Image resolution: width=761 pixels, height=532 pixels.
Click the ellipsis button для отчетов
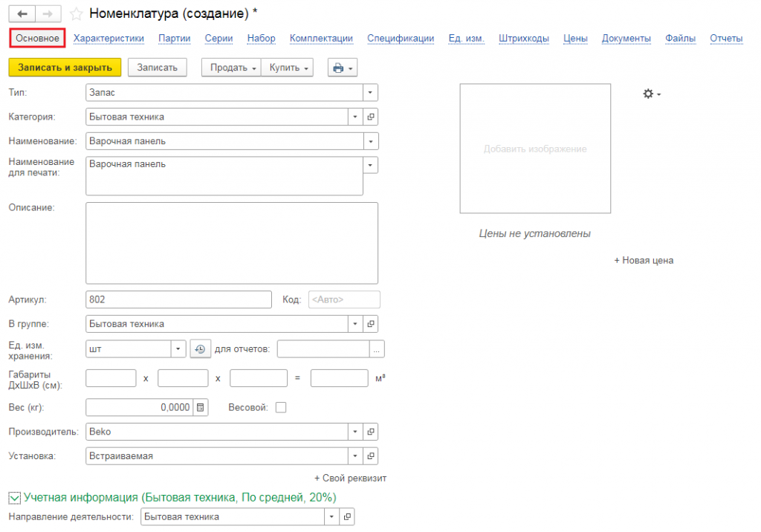click(x=377, y=349)
